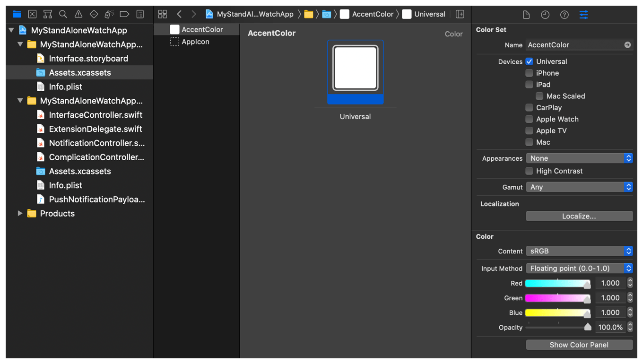This screenshot has width=643, height=364.
Task: Open the Test navigator
Action: click(x=94, y=14)
